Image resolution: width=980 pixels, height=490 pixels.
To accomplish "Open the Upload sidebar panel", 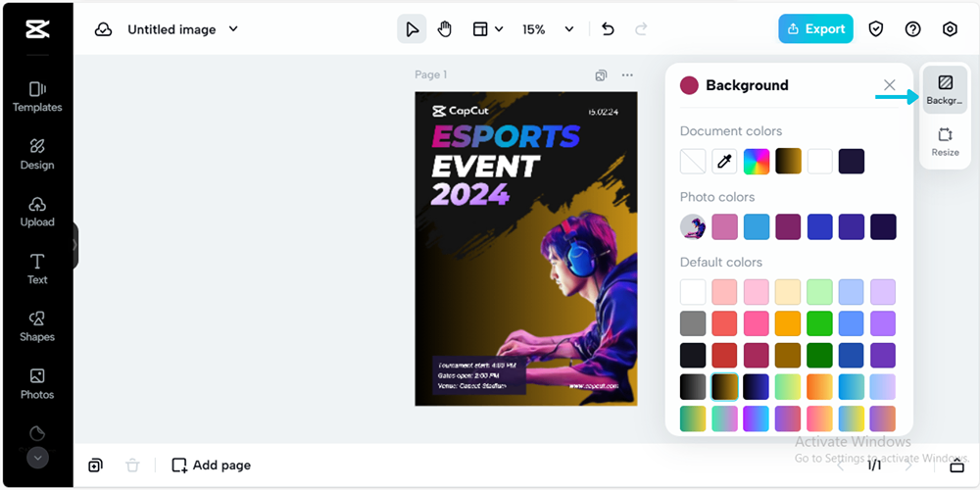I will pyautogui.click(x=37, y=213).
